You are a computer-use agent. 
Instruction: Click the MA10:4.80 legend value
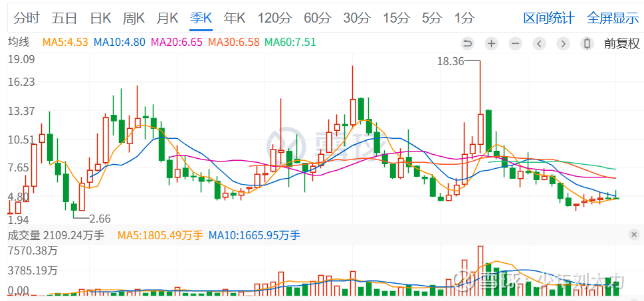[x=120, y=42]
